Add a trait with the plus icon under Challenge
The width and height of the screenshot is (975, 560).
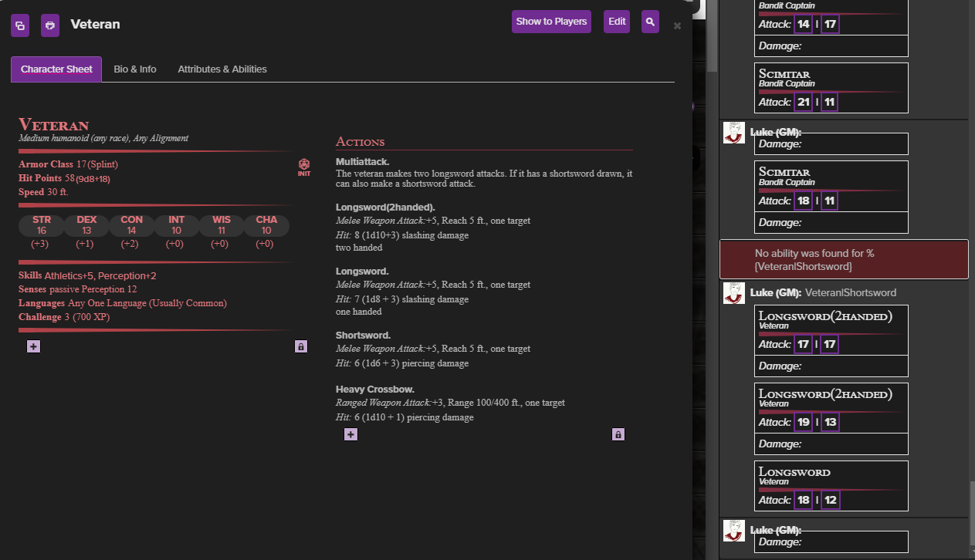click(33, 346)
